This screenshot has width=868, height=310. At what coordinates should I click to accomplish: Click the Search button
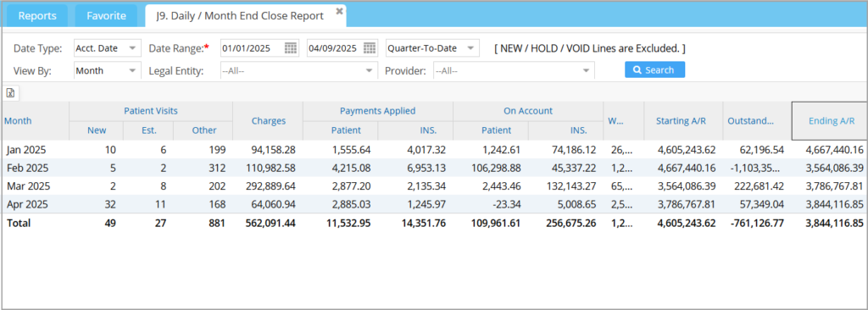tap(655, 69)
